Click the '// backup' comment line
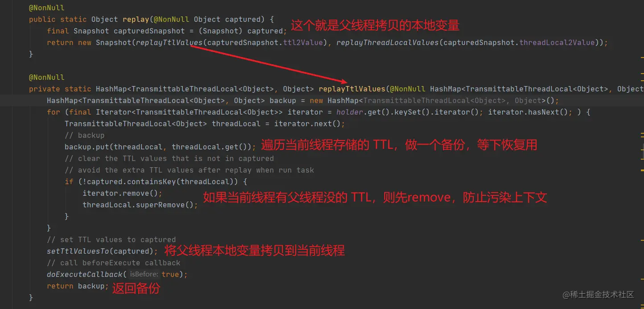The width and height of the screenshot is (644, 309). (x=84, y=135)
